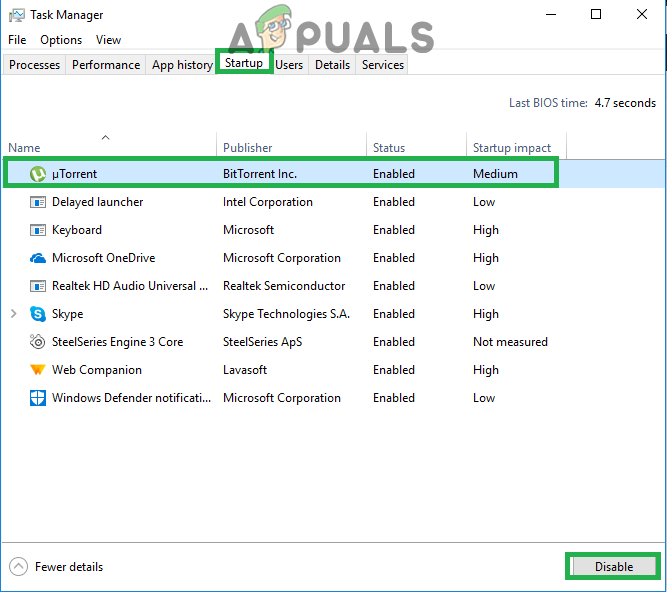Click the Disable button
667x592 pixels.
tap(613, 566)
